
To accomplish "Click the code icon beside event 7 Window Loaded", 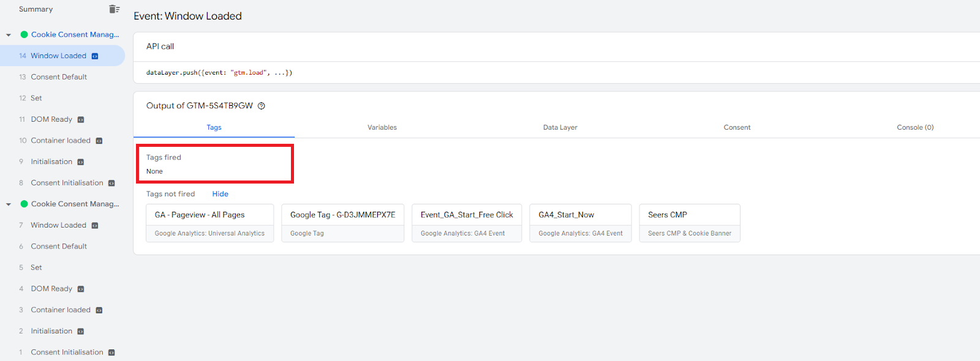I will (95, 226).
